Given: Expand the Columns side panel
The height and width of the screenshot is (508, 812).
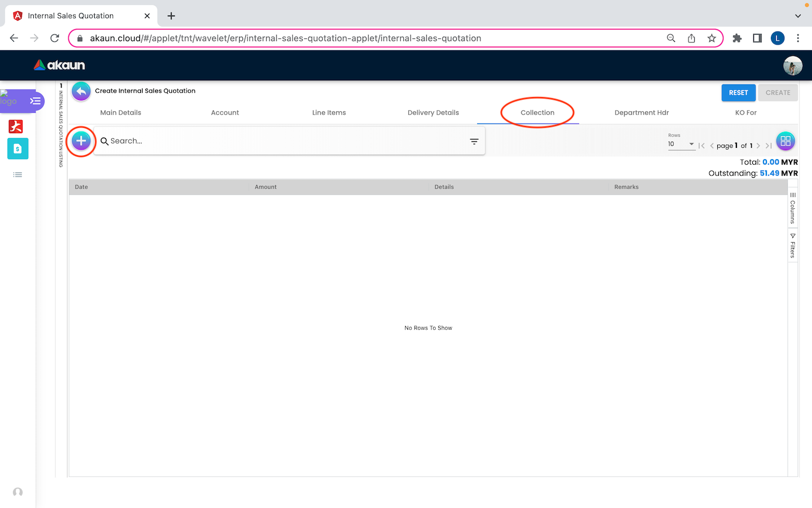Looking at the screenshot, I should (793, 208).
